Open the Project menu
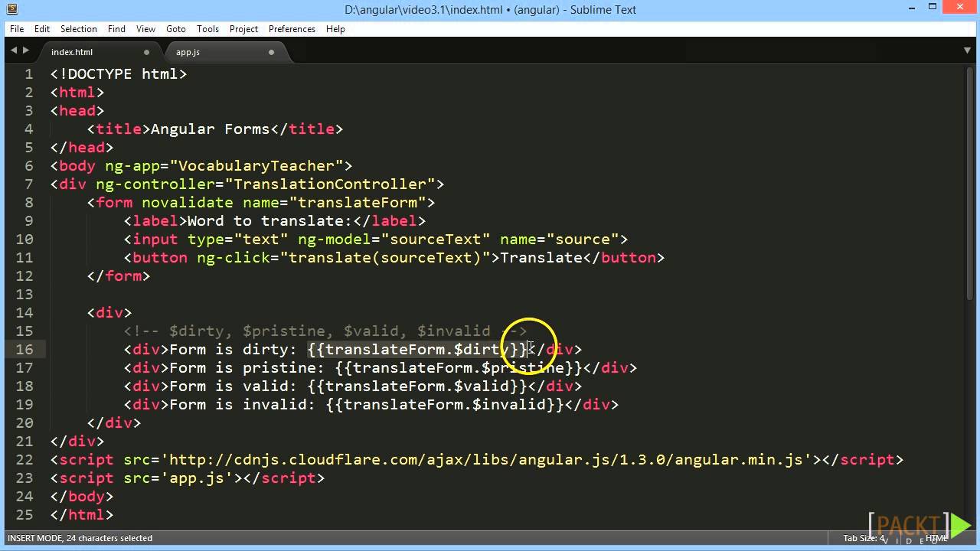The height and width of the screenshot is (551, 980). click(x=243, y=29)
